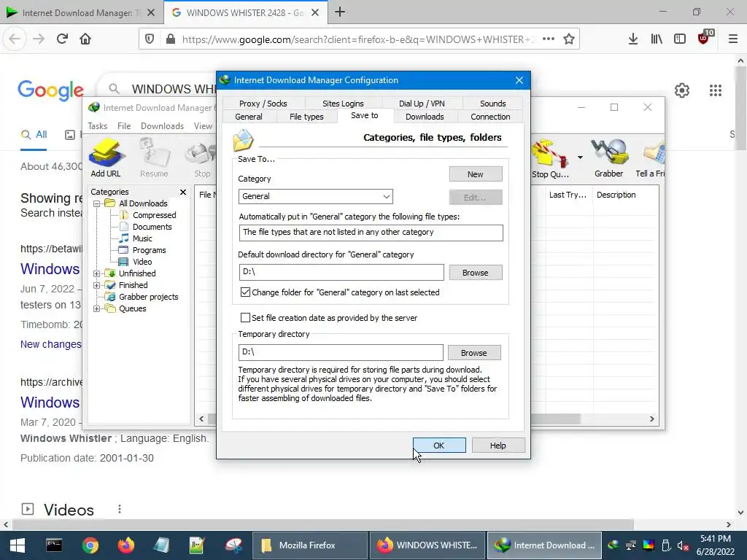This screenshot has width=747, height=560.
Task: Open the IDM Downloads menu
Action: pos(162,126)
